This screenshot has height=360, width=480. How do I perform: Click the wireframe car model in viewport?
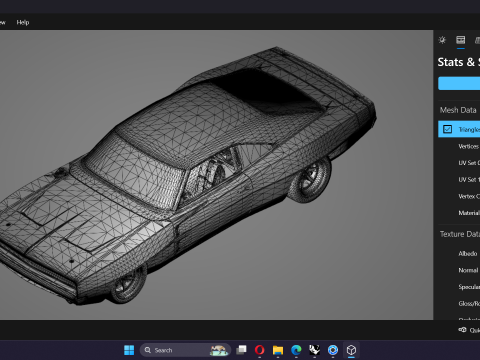click(187, 177)
